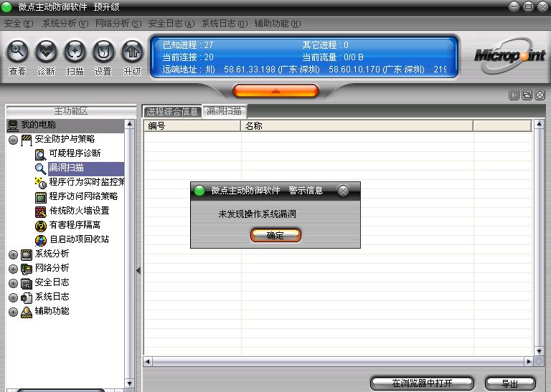Click the sidebar tree scroll-down arrow
551x392 pixels.
tap(129, 383)
